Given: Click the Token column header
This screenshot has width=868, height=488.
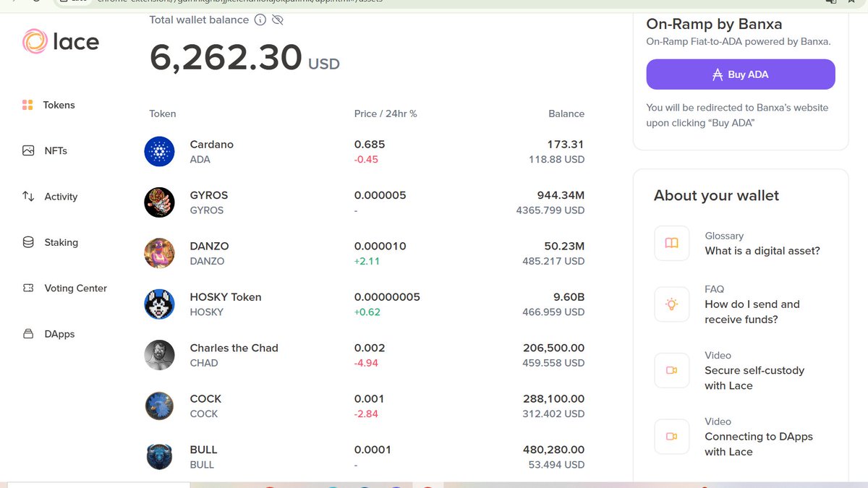Looking at the screenshot, I should [x=163, y=114].
